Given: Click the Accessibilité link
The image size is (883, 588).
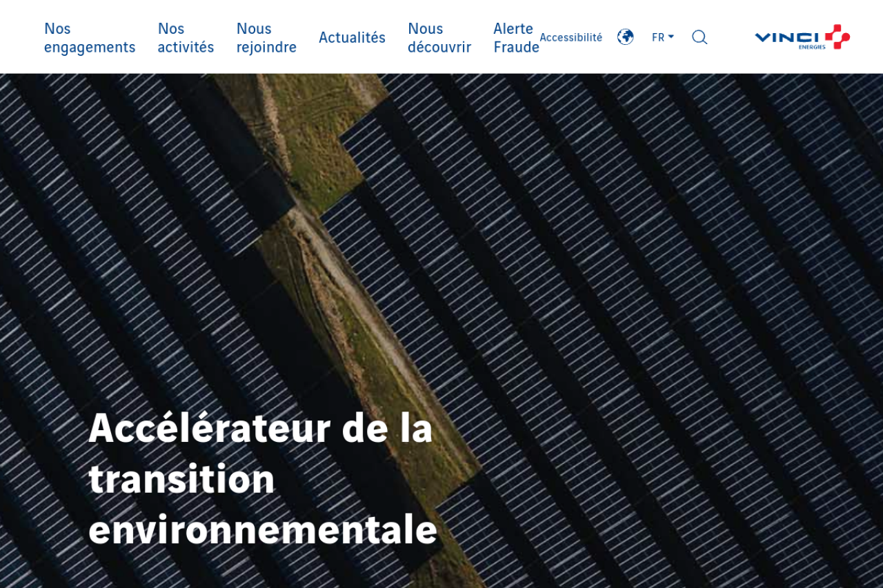Looking at the screenshot, I should (571, 38).
